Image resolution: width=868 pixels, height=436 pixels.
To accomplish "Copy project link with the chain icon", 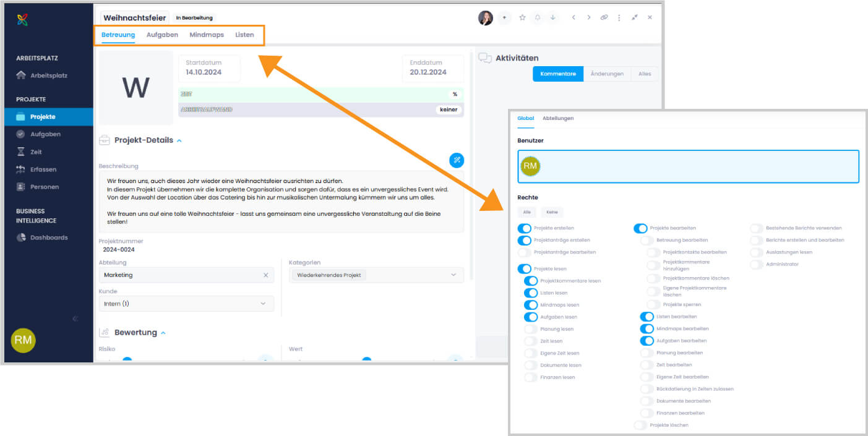I will click(x=604, y=18).
